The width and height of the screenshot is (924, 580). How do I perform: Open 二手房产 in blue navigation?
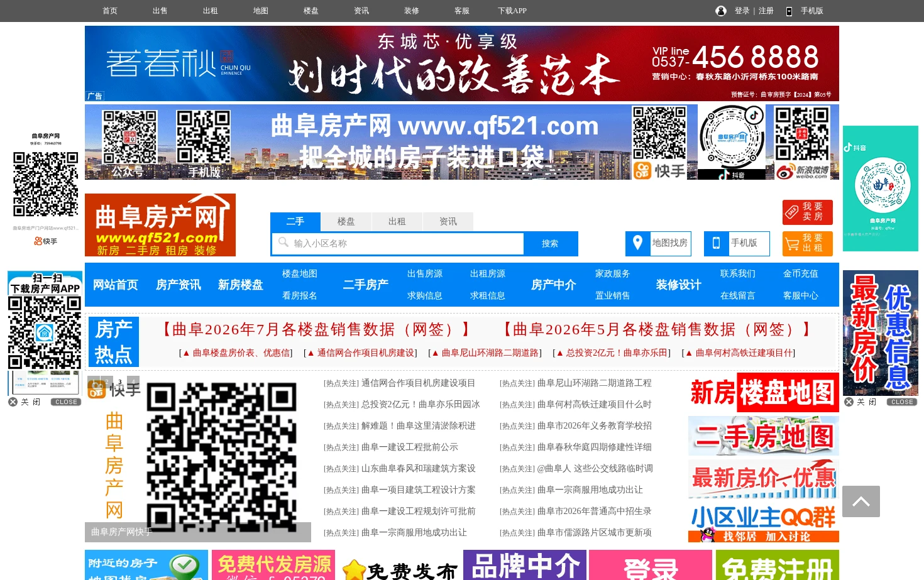[x=366, y=285]
